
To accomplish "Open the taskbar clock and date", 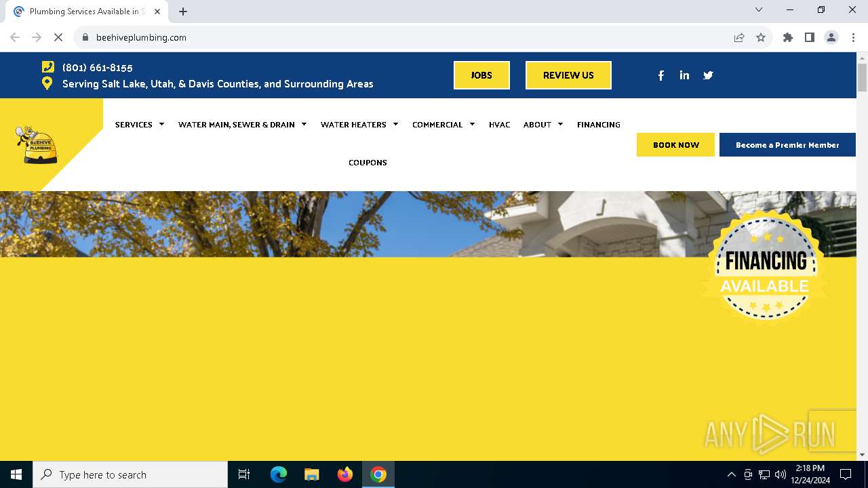I will pyautogui.click(x=810, y=474).
